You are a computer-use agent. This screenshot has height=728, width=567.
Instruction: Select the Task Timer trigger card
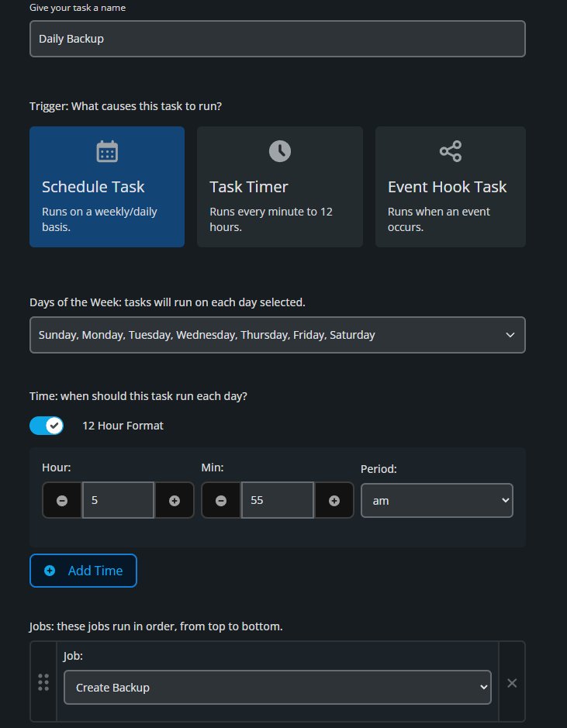coord(279,187)
